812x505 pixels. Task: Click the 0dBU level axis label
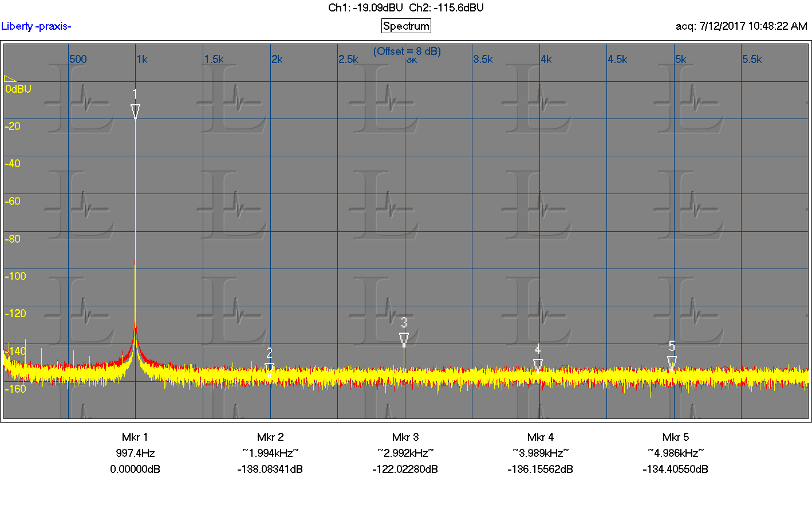tap(18, 89)
